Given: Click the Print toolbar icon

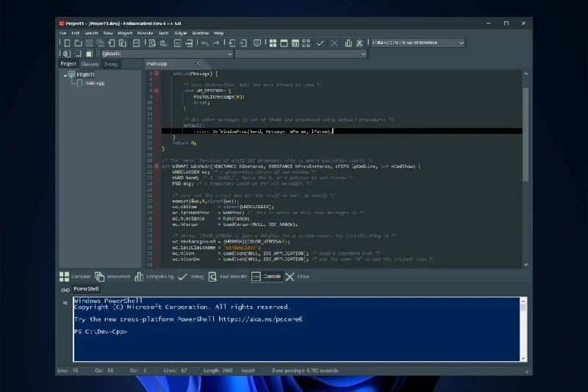Looking at the screenshot, I should [x=137, y=43].
